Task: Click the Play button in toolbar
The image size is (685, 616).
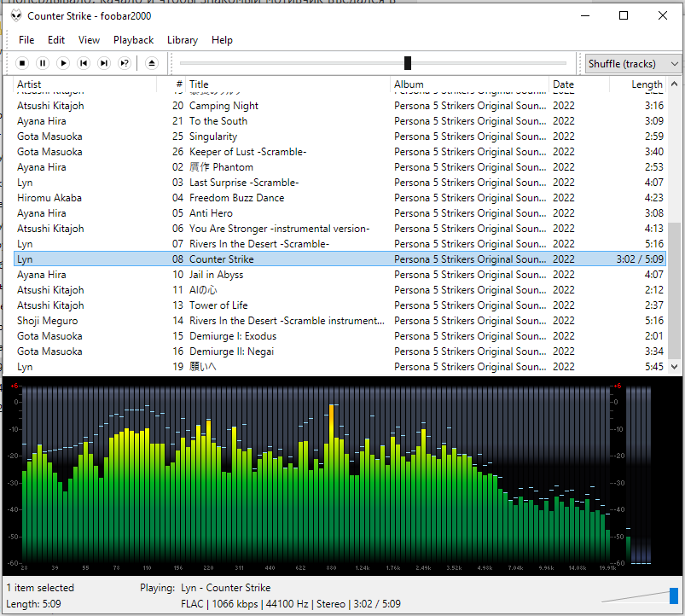Action: coord(63,63)
